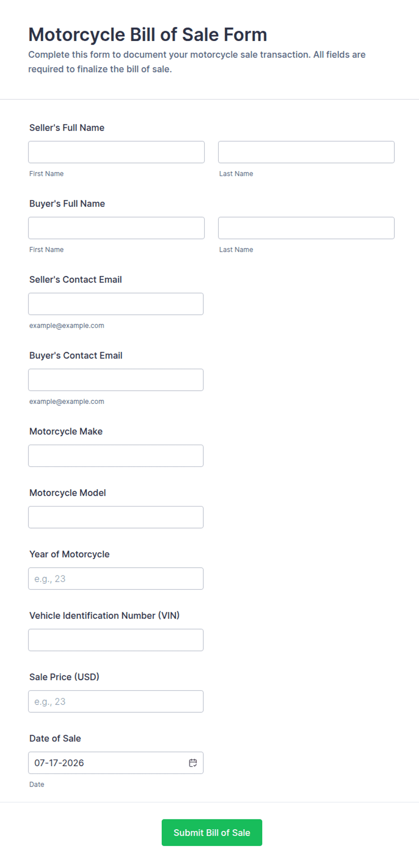The width and height of the screenshot is (419, 868).
Task: Click the Vehicle Identification Number (VIN) label
Action: pos(105,615)
